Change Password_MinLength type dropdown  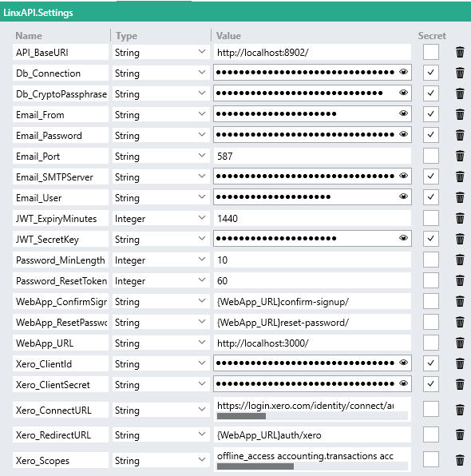coord(160,260)
